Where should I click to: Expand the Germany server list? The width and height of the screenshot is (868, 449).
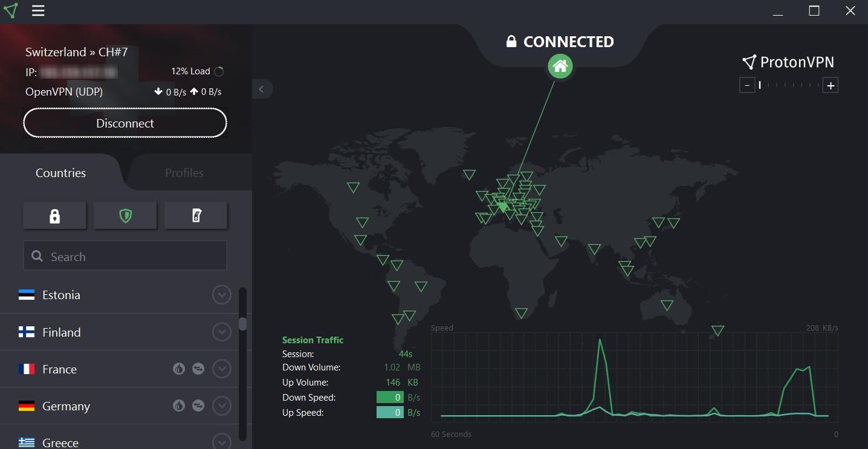tap(222, 406)
